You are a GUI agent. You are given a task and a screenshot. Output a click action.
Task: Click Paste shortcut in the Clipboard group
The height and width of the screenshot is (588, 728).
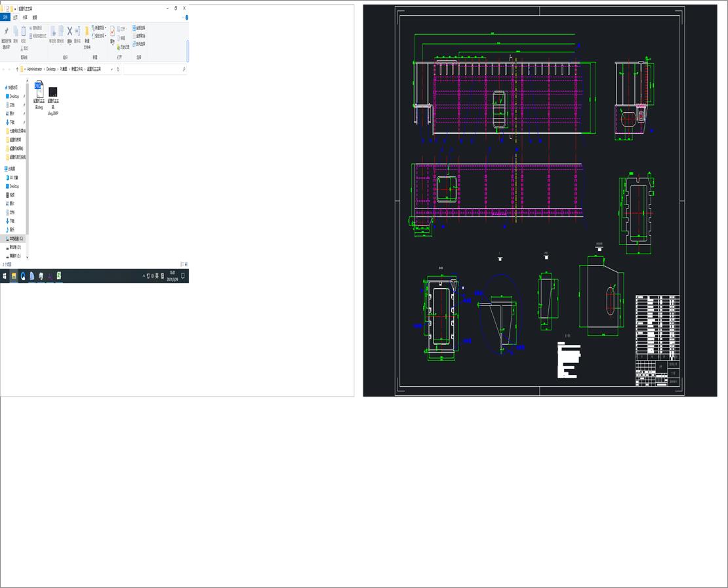(x=38, y=36)
